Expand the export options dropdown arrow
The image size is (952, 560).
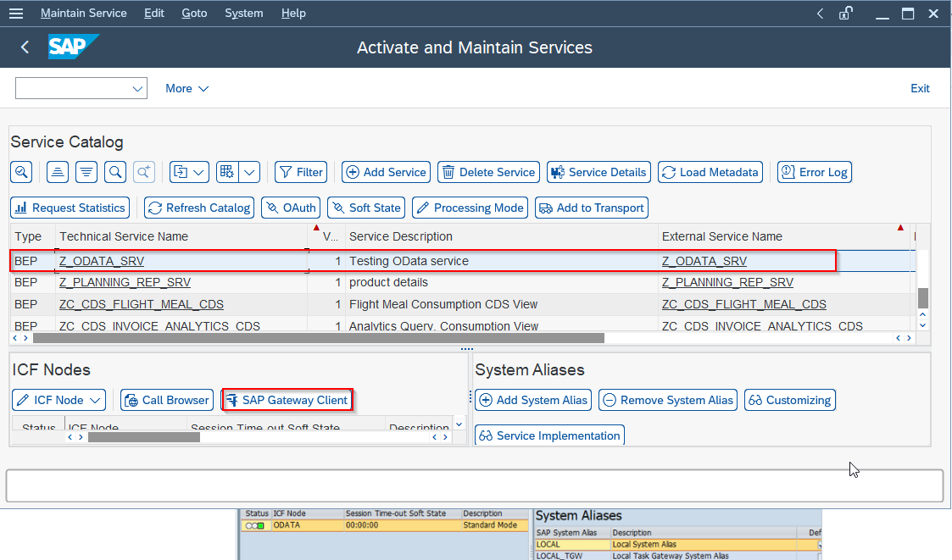pyautogui.click(x=199, y=172)
